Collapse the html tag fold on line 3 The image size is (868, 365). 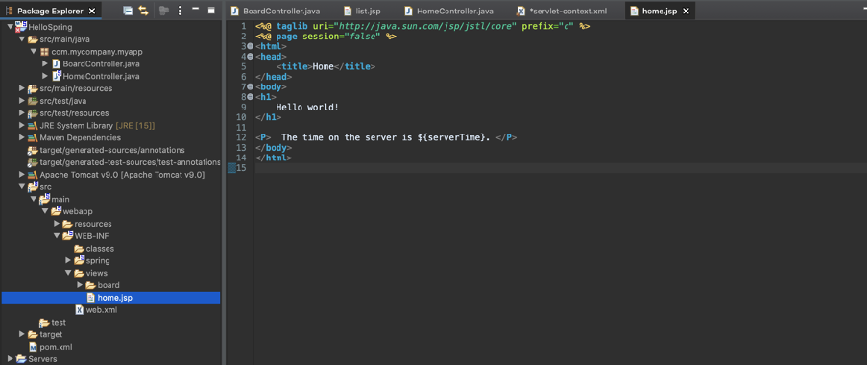point(251,46)
